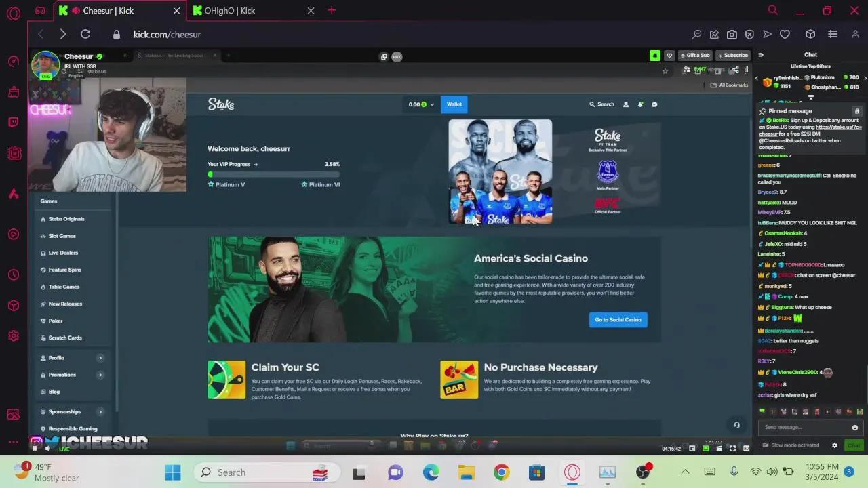Open Slot Games in sidebar
Viewport: 868px width, 488px height.
pos(62,236)
